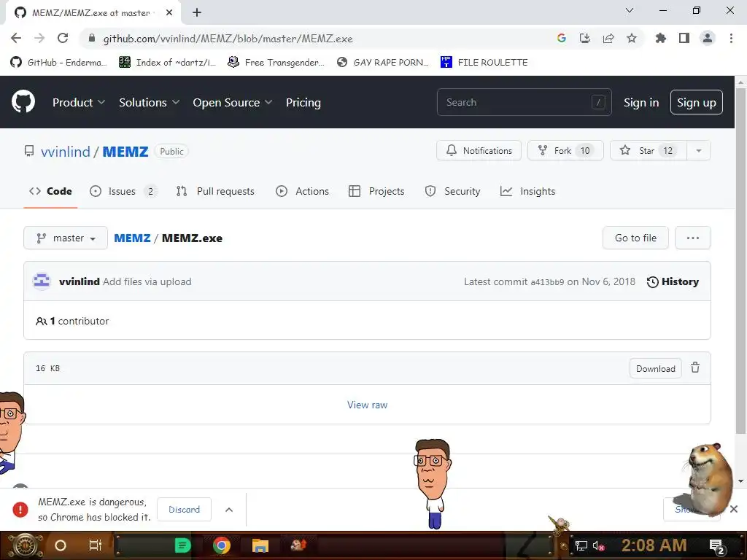The image size is (747, 560).
Task: Close the MEMZ.exe browser tab
Action: pos(169,12)
